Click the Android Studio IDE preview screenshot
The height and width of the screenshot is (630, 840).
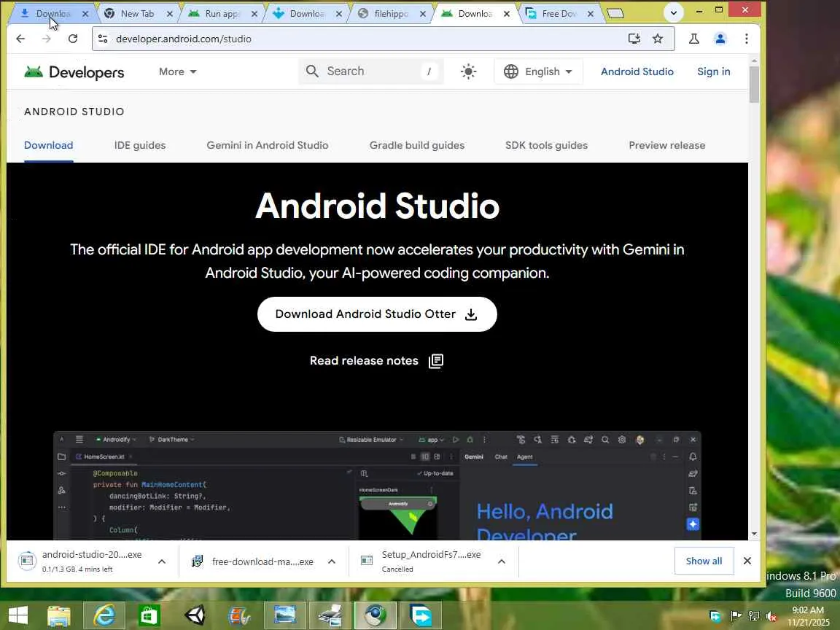pyautogui.click(x=377, y=486)
